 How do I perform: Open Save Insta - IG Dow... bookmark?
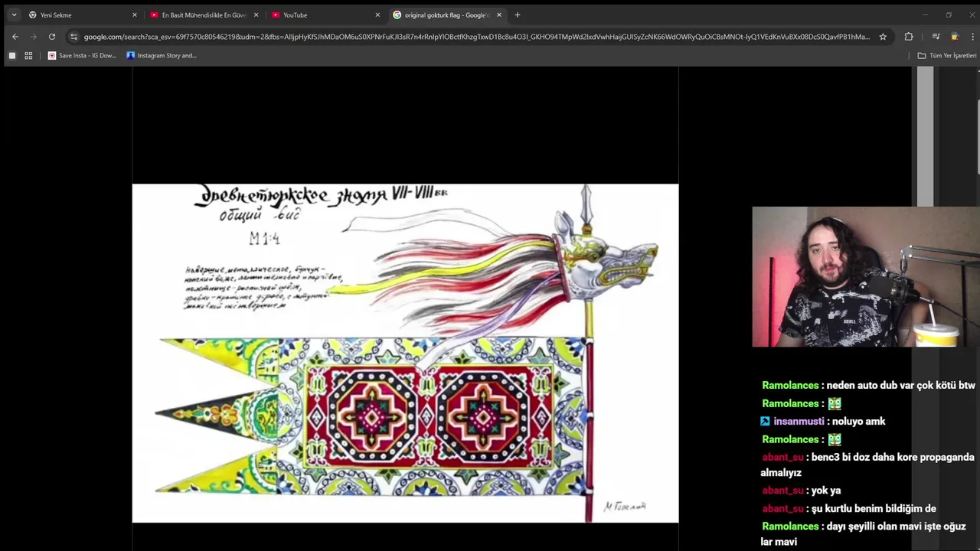tap(82, 55)
